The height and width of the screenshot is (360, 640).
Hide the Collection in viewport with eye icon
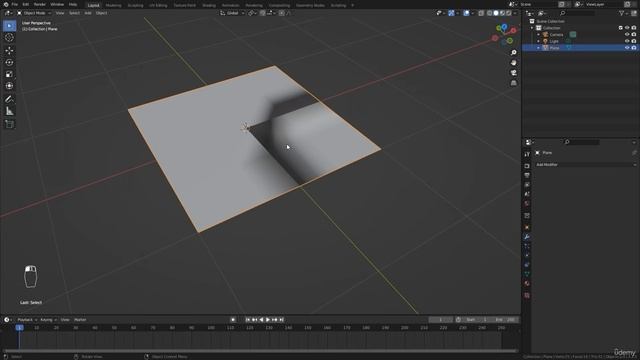(627, 28)
